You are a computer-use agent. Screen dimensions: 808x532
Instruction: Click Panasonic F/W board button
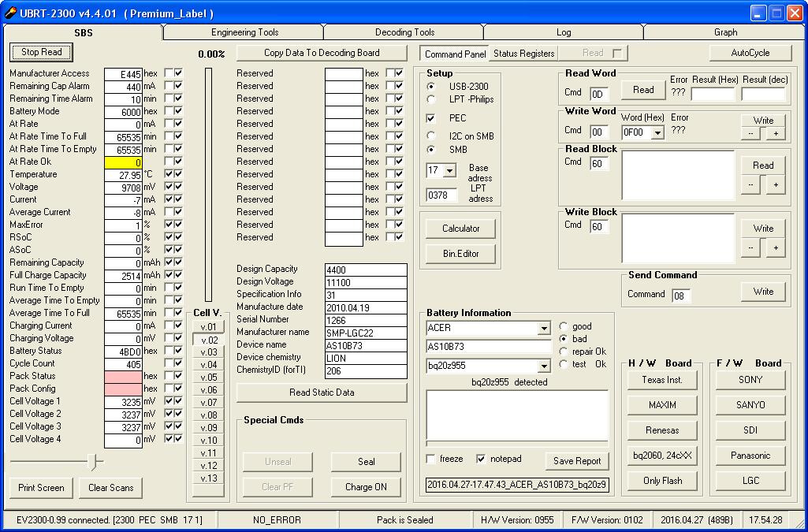point(750,456)
